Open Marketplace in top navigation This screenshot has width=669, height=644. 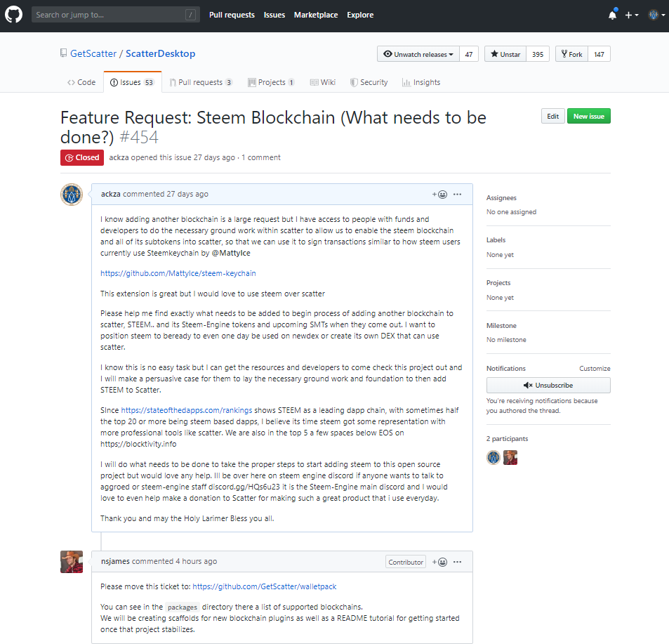click(316, 15)
